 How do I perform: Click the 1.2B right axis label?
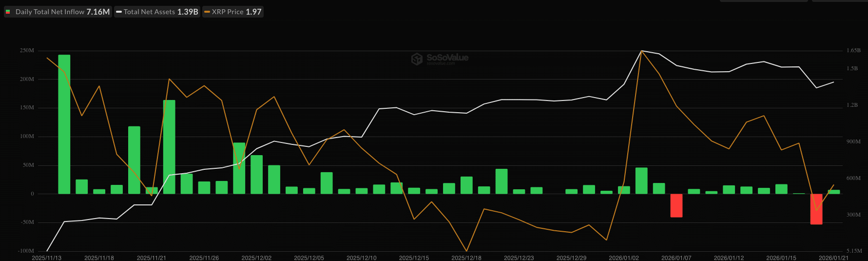pos(852,105)
